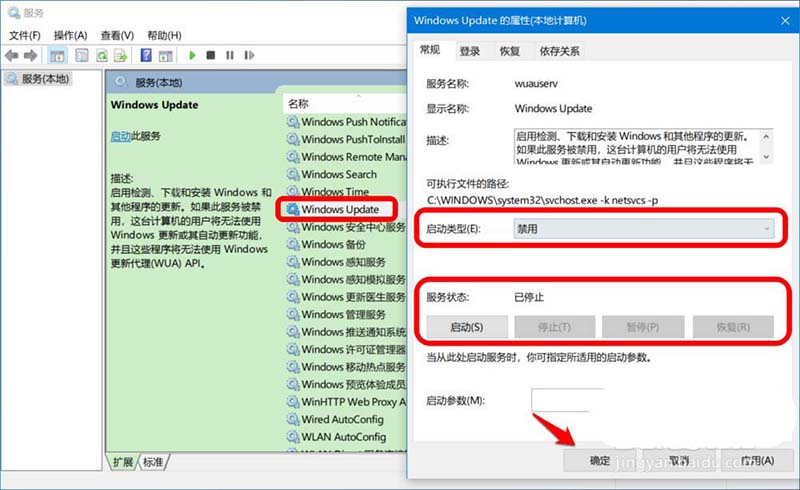Viewport: 800px width, 490px height.
Task: Select the Windows PushToInstall service row
Action: tap(346, 139)
